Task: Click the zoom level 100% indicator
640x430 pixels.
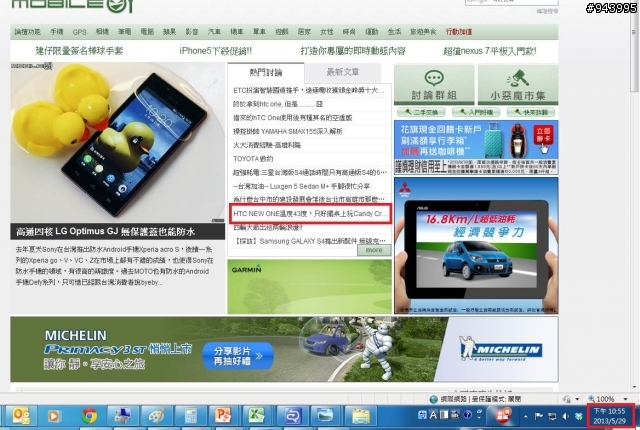Action: (604, 399)
